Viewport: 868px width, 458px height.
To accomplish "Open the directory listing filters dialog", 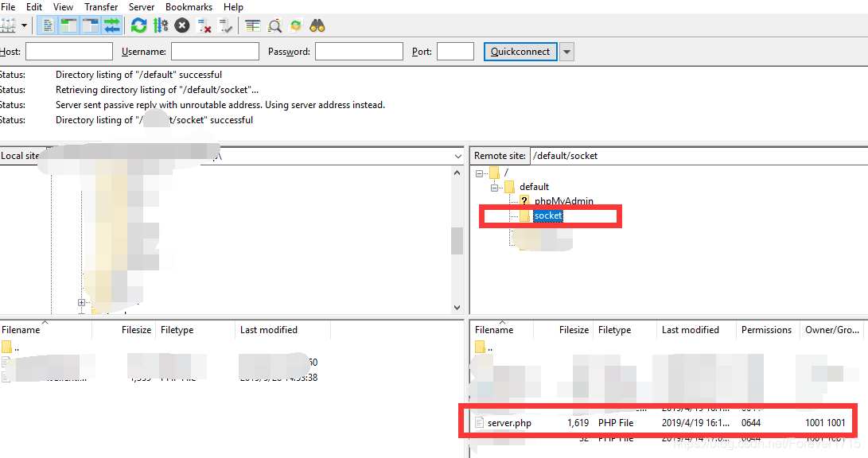I will pyautogui.click(x=253, y=25).
